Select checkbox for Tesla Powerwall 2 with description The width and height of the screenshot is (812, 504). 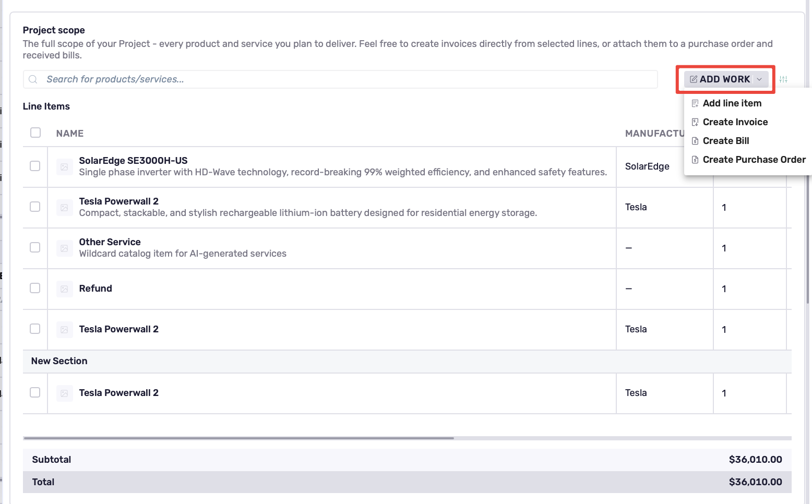click(x=35, y=207)
